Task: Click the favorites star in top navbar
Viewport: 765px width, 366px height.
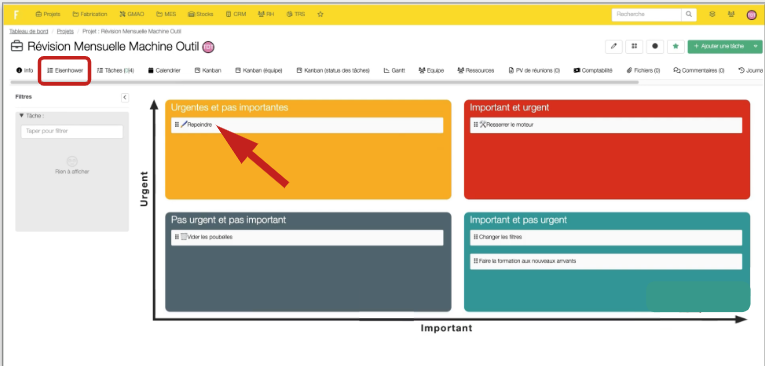Action: 321,15
